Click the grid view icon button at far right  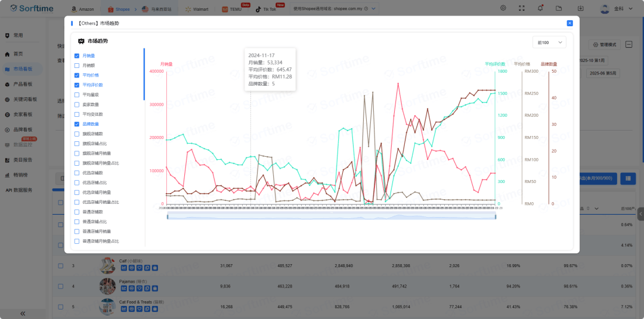pos(627,178)
